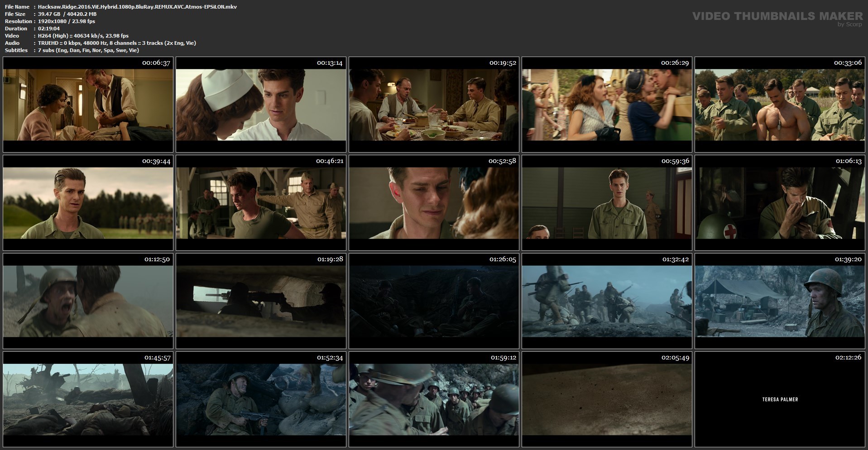Pick the 01:52:34 soldier with gun thumbnail
Viewport: 868px width, 450px height.
point(261,399)
